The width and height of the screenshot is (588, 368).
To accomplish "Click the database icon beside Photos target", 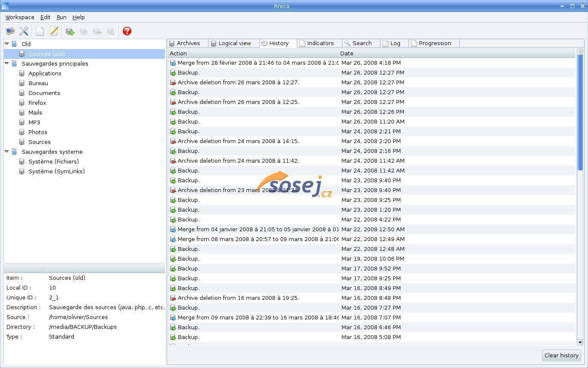I will 22,132.
